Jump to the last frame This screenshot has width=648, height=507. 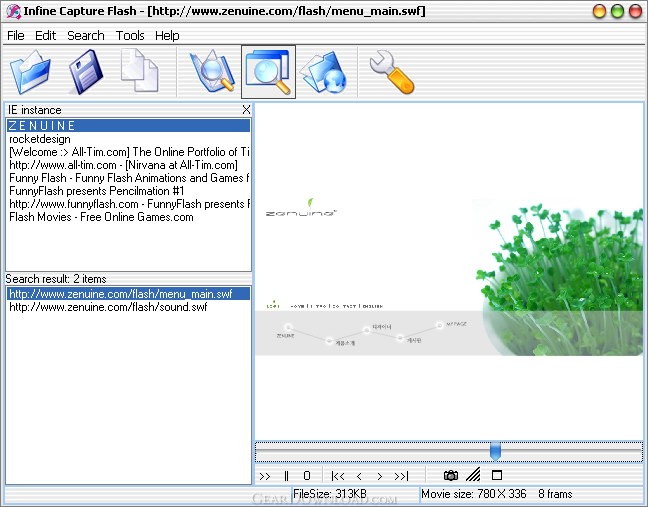pos(401,476)
